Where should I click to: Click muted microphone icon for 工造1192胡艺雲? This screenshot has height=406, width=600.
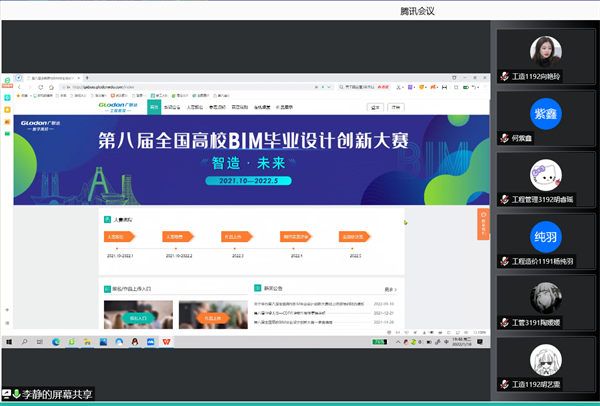505,385
